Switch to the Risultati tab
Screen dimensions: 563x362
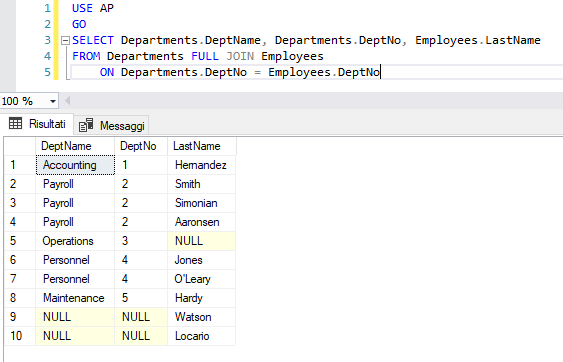pos(37,124)
